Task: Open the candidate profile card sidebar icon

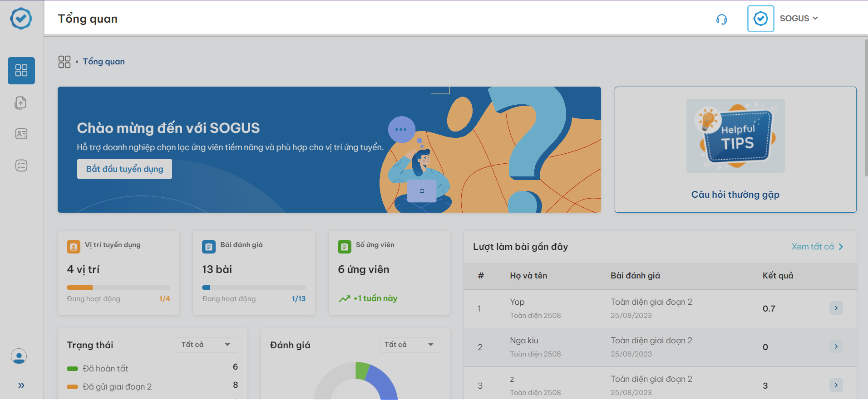Action: [x=21, y=134]
